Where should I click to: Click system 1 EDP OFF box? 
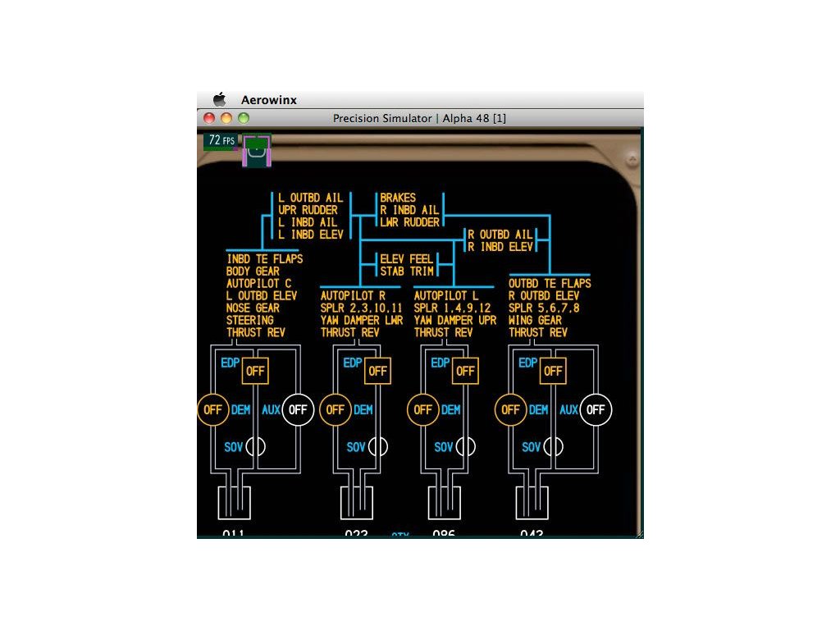pyautogui.click(x=256, y=371)
